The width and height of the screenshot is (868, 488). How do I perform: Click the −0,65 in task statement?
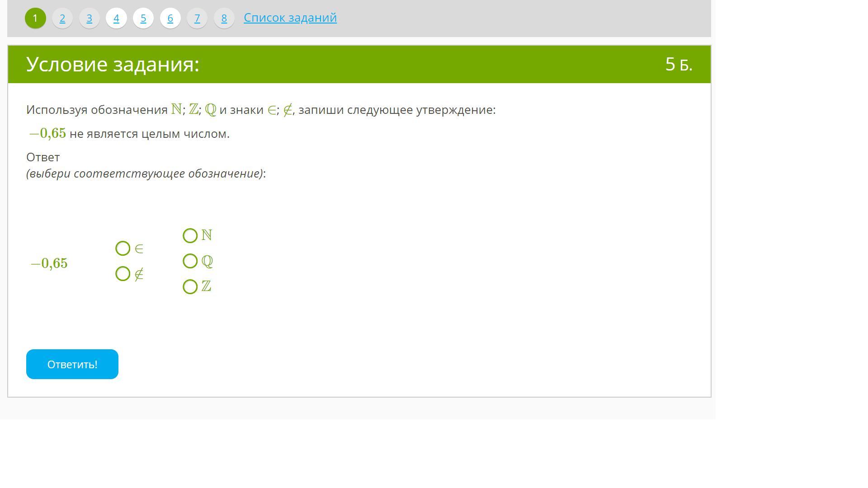(47, 133)
